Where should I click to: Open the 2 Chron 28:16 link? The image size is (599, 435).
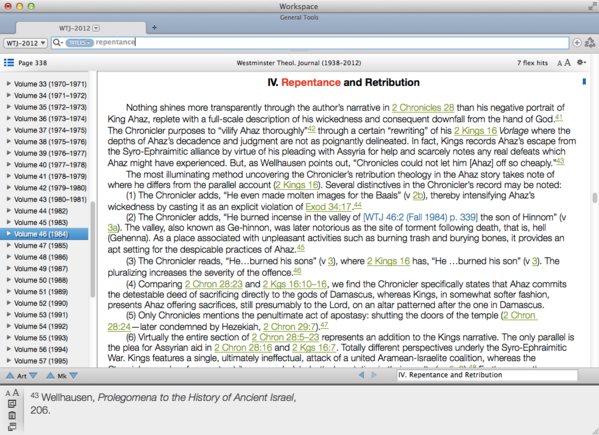coord(243,348)
